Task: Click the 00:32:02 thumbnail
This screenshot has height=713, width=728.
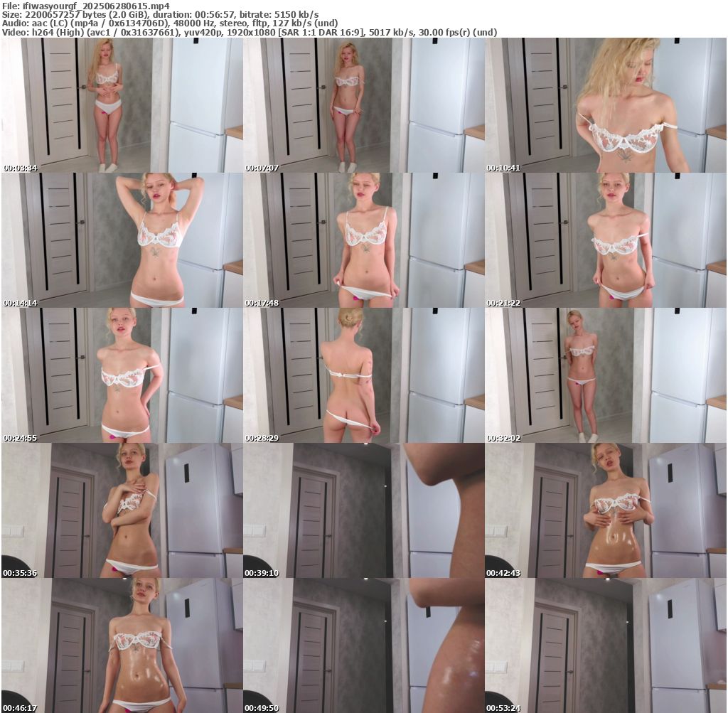Action: 606,375
